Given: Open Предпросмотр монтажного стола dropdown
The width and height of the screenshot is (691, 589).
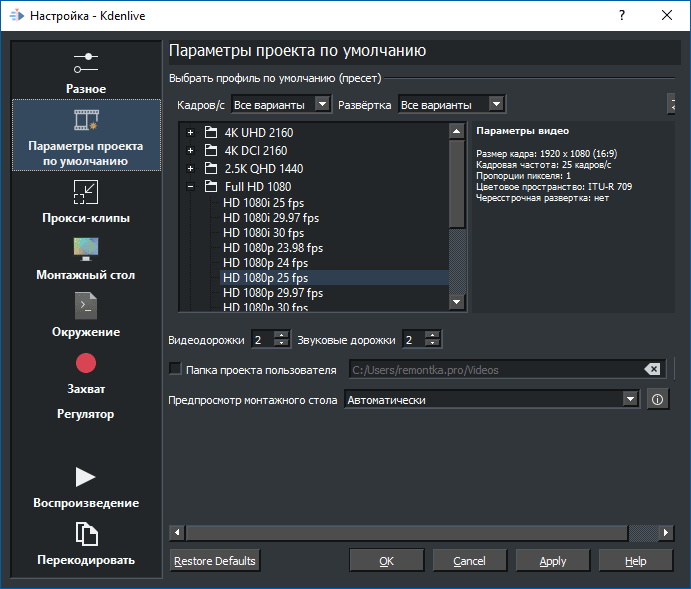Looking at the screenshot, I should tap(492, 400).
